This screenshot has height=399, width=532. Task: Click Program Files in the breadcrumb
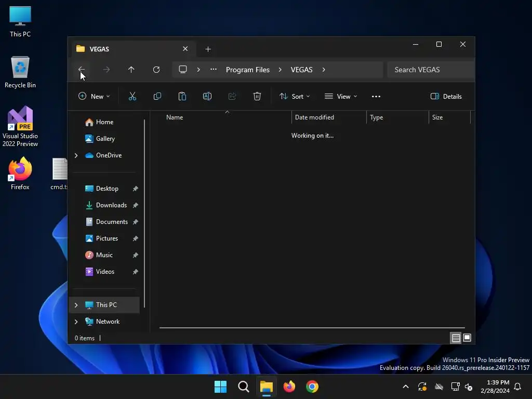pos(248,70)
